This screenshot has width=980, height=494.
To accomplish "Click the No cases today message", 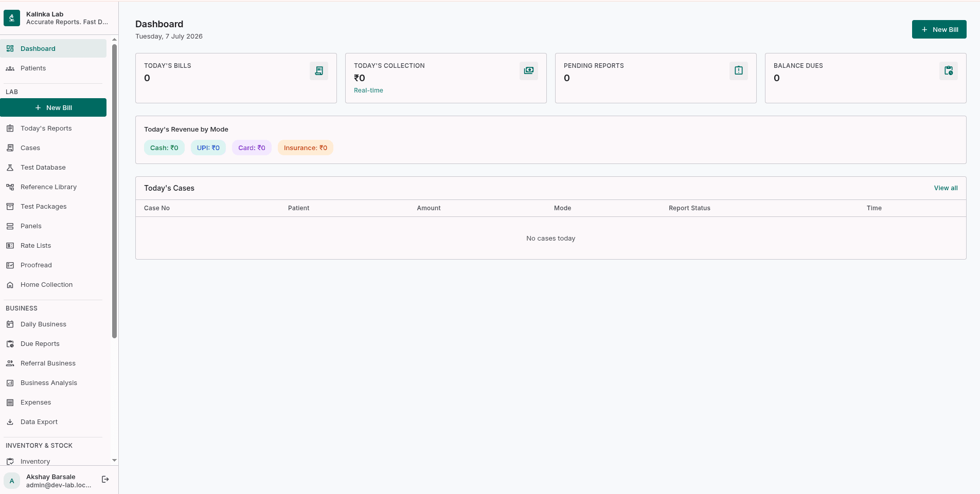I will tap(550, 239).
